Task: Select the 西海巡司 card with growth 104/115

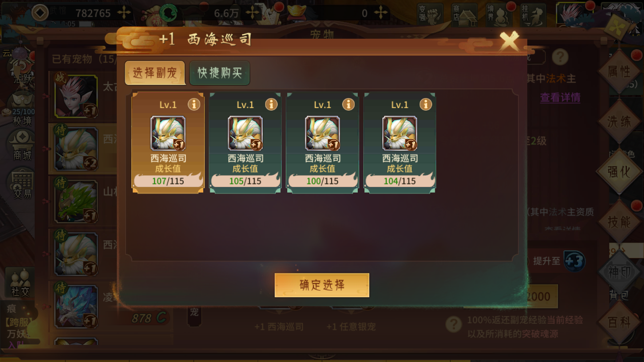Action: click(x=400, y=142)
